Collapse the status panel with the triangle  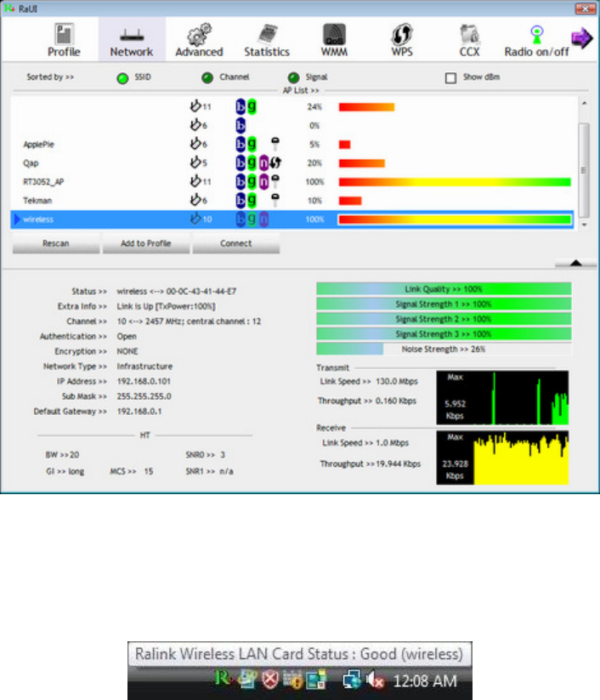575,263
